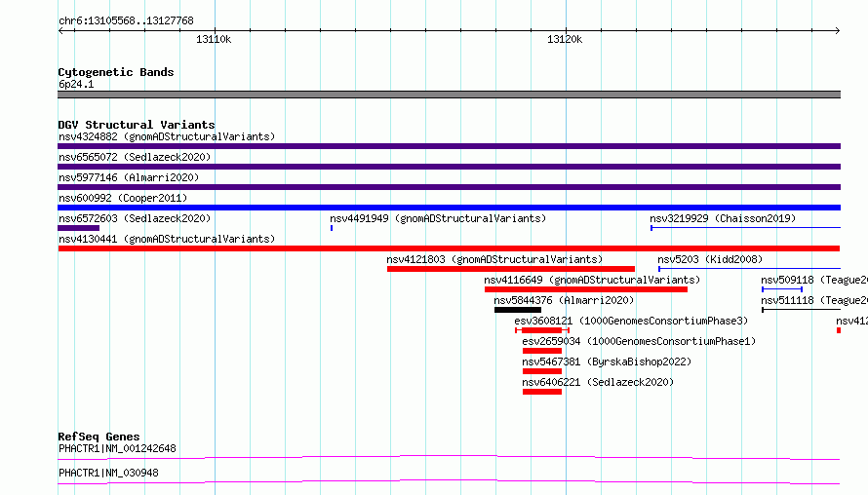The height and width of the screenshot is (495, 868).
Task: Open nsv4324882 gnomAD variant label
Action: 167,136
